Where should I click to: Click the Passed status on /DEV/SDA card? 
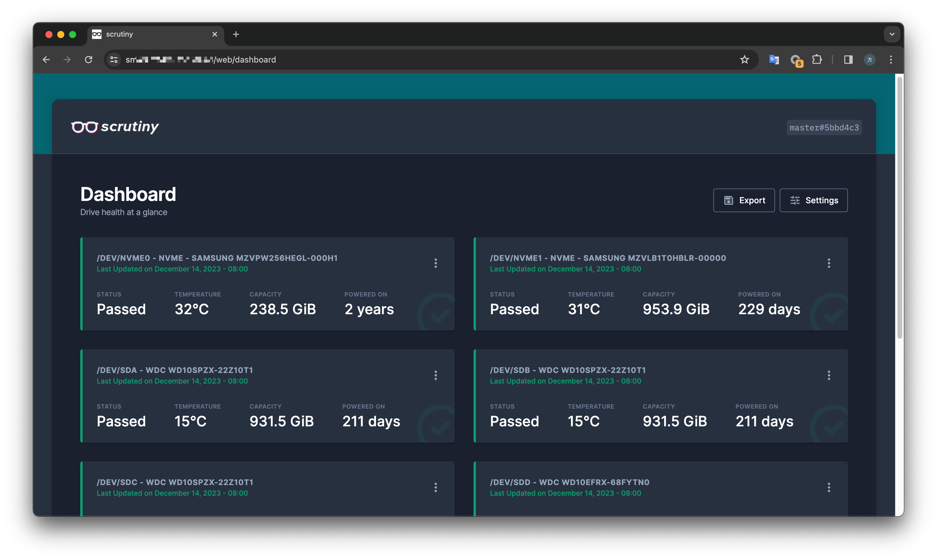[x=121, y=421]
